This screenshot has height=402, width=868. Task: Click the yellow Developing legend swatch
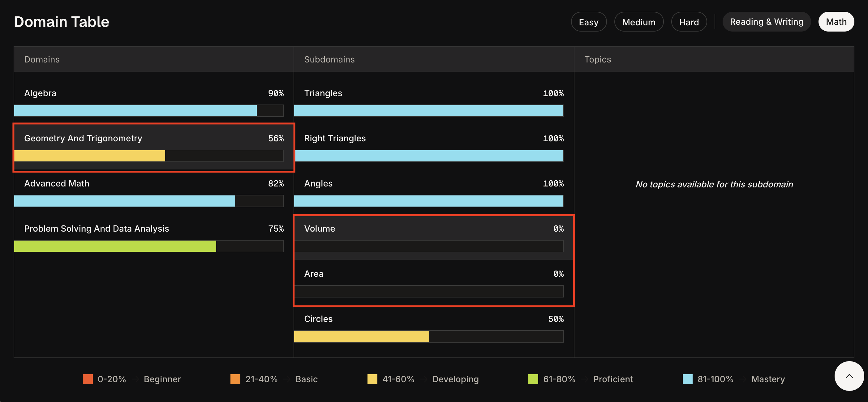click(372, 379)
